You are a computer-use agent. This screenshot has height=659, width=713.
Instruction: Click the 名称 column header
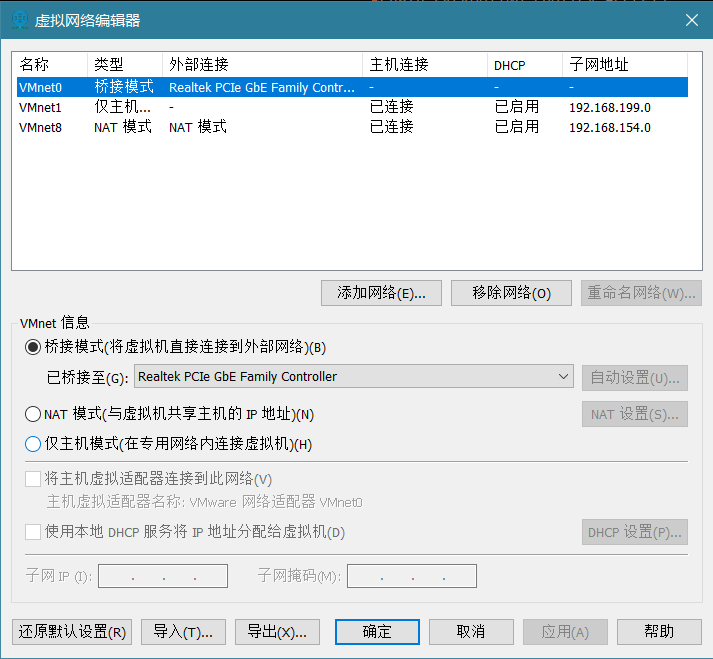coord(50,65)
